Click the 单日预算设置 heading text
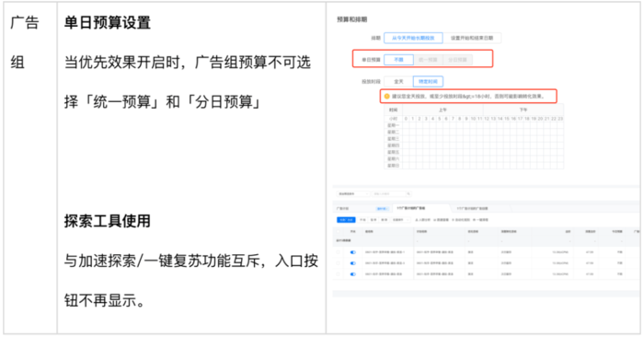The image size is (644, 337). (108, 23)
